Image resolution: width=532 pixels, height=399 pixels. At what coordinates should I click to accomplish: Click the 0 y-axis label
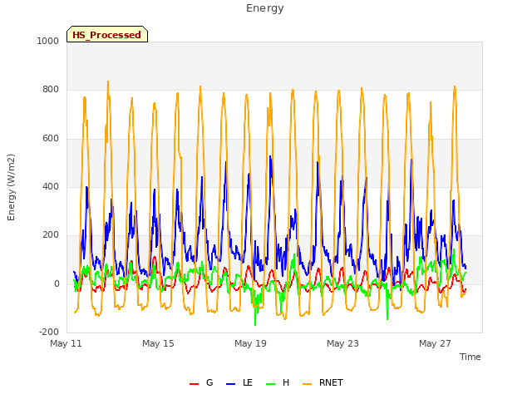point(57,284)
